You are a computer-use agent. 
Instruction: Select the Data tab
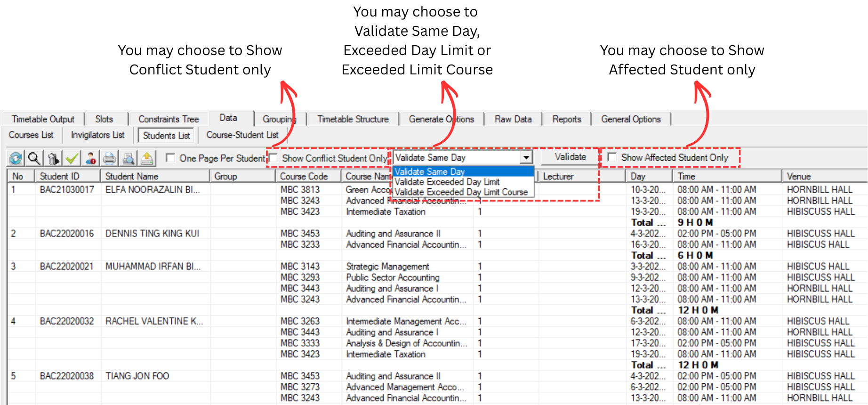228,118
